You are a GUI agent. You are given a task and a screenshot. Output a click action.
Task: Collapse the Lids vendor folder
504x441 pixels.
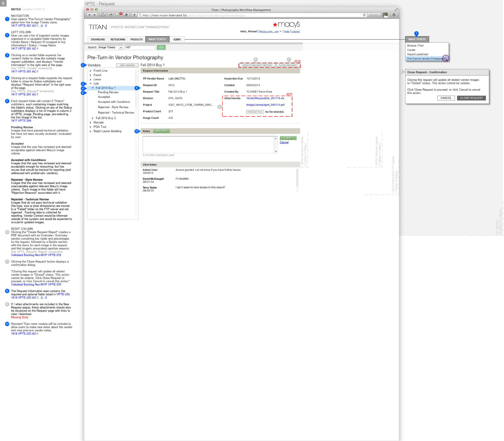pyautogui.click(x=91, y=84)
